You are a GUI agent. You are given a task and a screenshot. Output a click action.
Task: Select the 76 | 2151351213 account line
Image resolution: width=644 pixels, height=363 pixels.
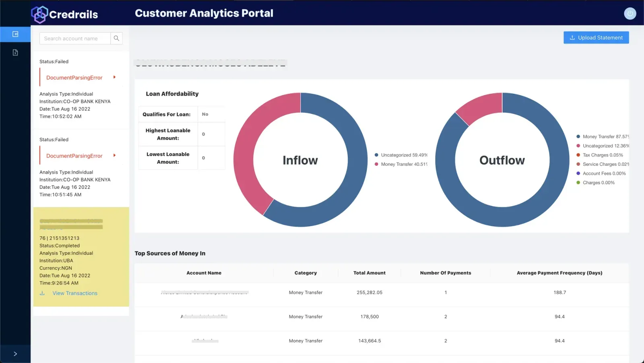(x=59, y=238)
